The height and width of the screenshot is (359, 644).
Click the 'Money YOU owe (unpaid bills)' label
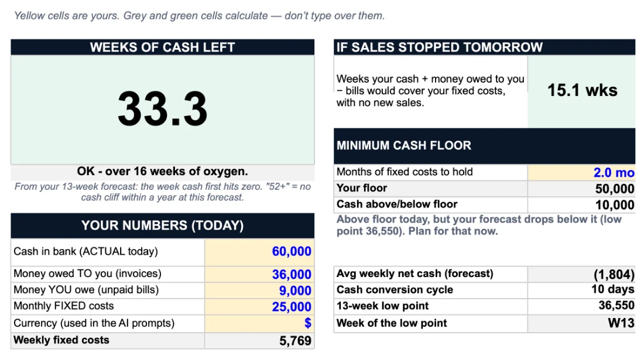[86, 290]
